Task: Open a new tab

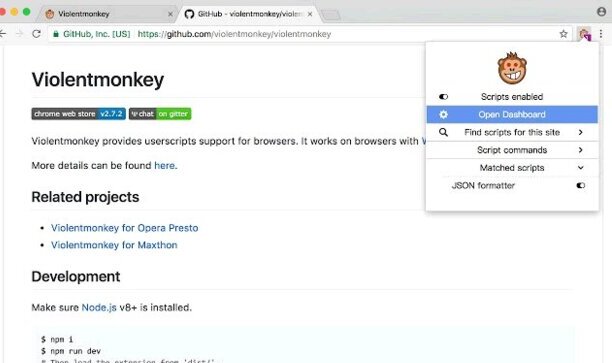Action: click(x=331, y=15)
